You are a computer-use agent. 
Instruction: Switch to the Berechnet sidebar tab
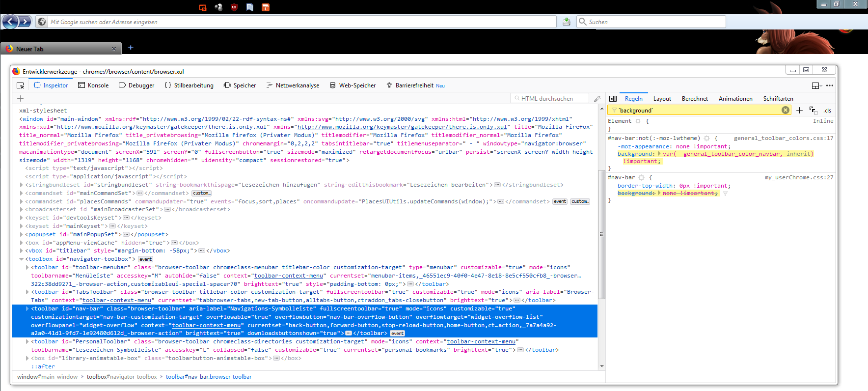(x=695, y=99)
